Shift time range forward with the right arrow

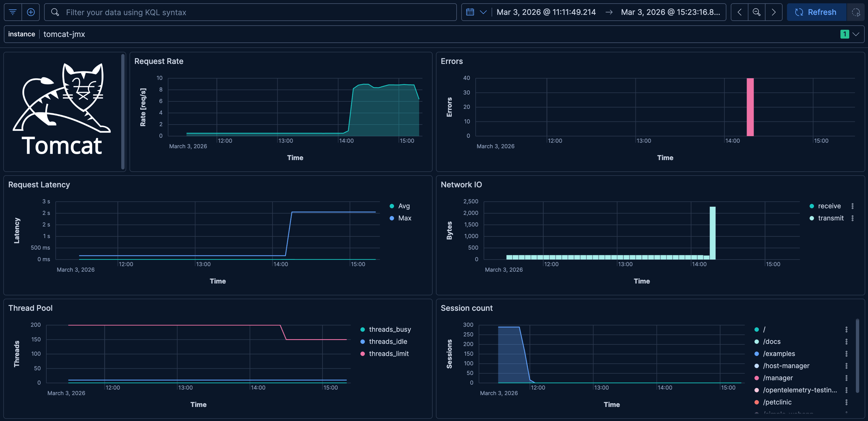click(x=774, y=12)
